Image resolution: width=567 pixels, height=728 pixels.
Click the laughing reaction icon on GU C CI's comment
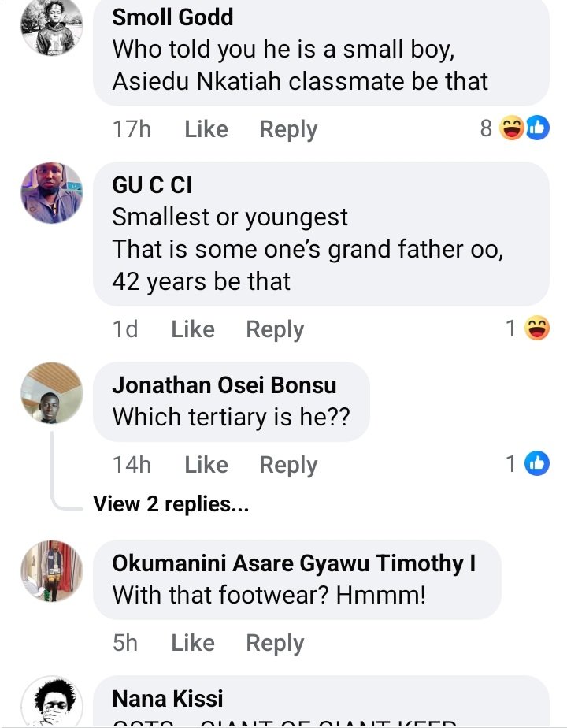(536, 329)
